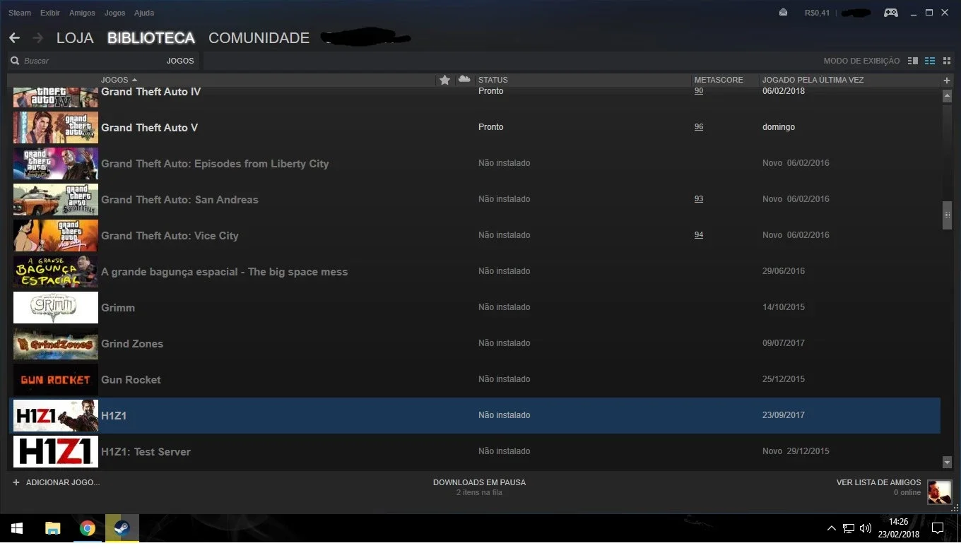This screenshot has height=560, width=961.
Task: Sort by JOGADO PELA ÚLTIMA VEZ header
Action: click(x=813, y=80)
